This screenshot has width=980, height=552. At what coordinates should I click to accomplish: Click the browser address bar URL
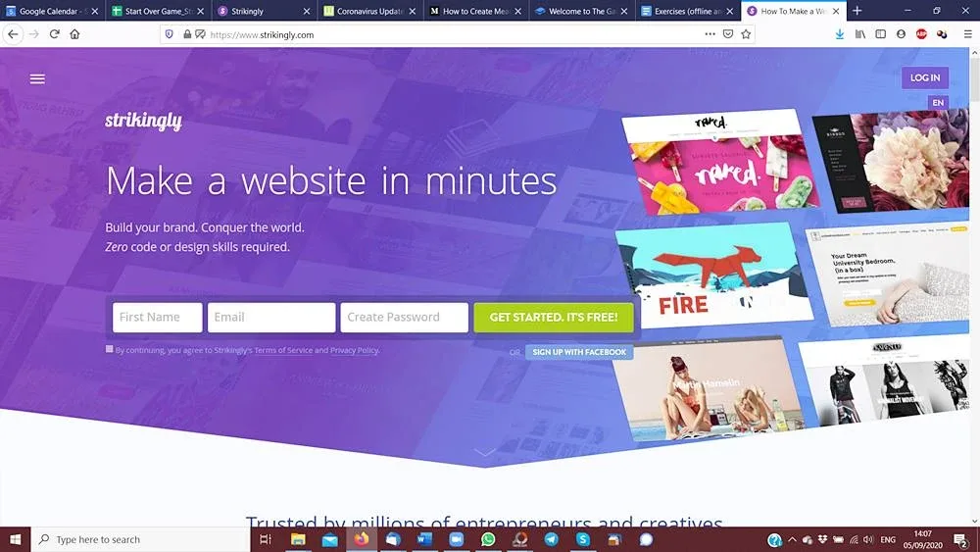coord(263,35)
